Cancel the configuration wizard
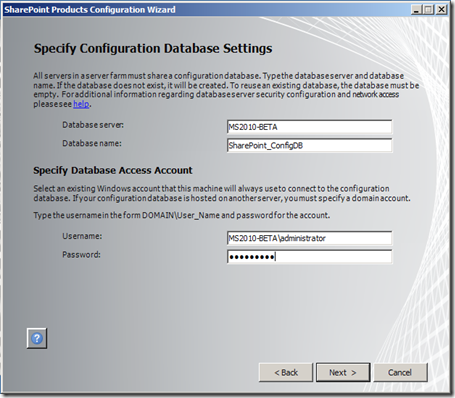This screenshot has height=398, width=455. 400,372
